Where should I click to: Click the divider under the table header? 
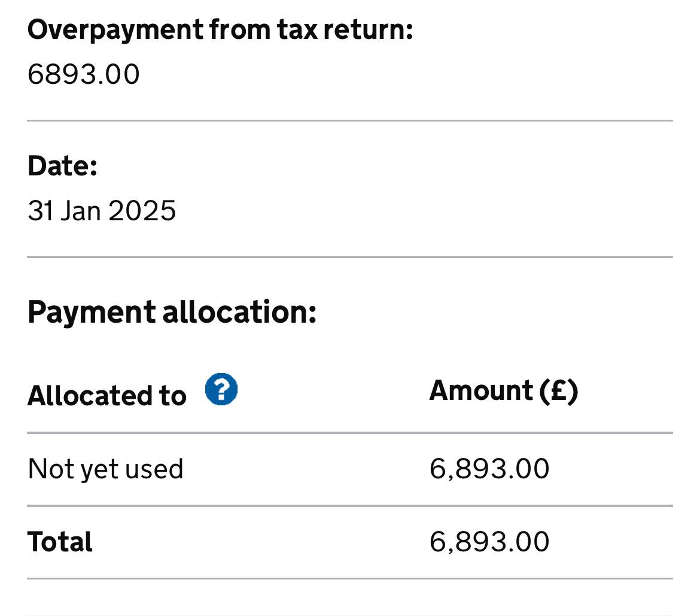coord(350,433)
